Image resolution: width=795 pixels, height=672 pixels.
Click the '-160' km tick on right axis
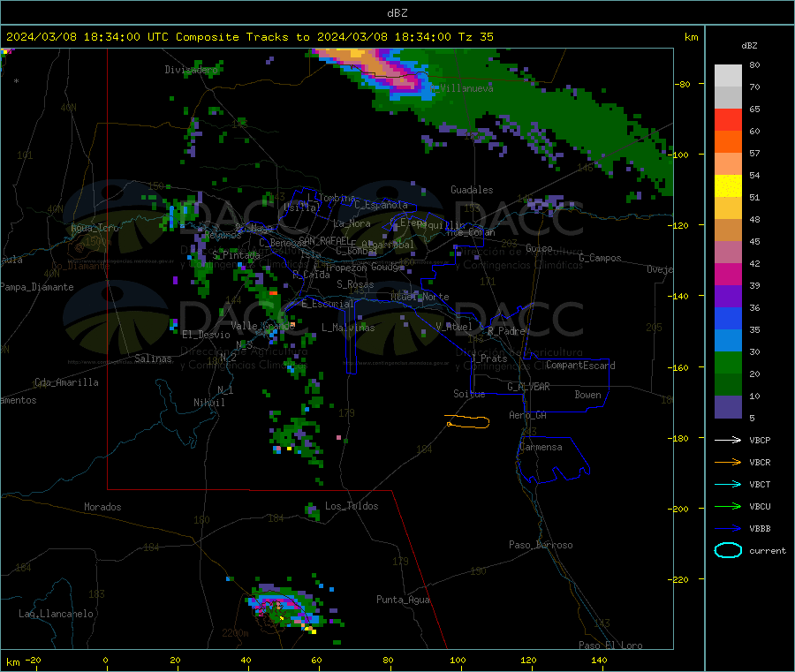[x=680, y=367]
